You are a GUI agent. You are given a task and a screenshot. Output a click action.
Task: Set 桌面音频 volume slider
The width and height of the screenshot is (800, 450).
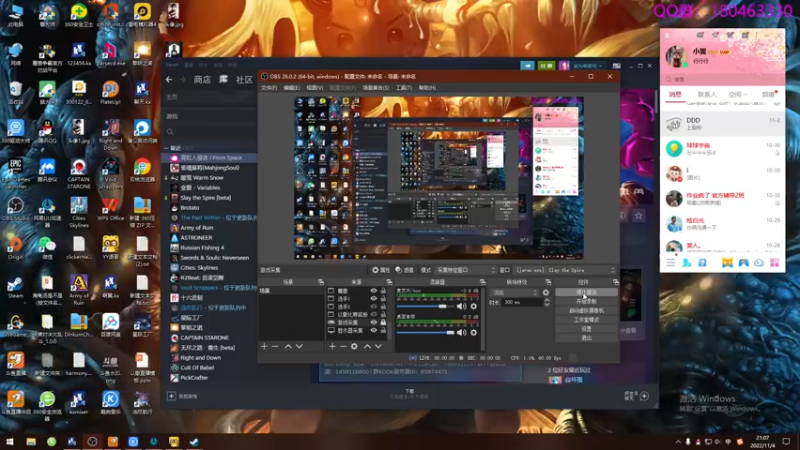point(425,333)
